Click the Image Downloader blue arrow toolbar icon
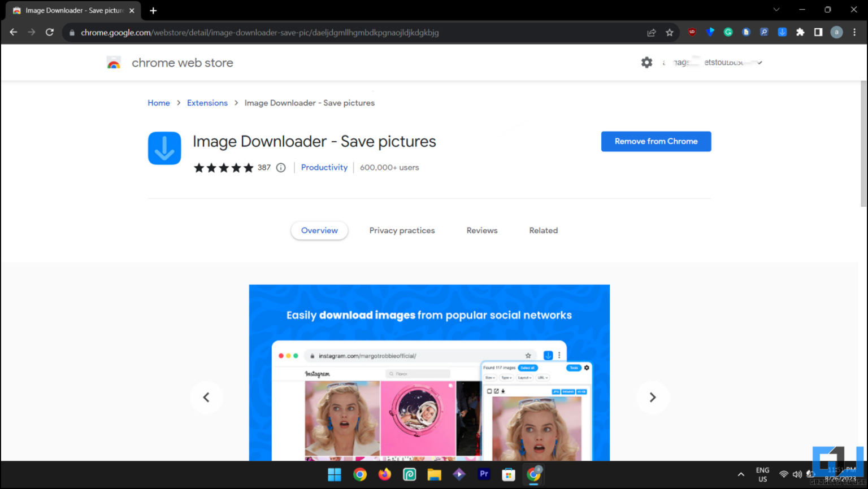The width and height of the screenshot is (868, 489). point(782,32)
